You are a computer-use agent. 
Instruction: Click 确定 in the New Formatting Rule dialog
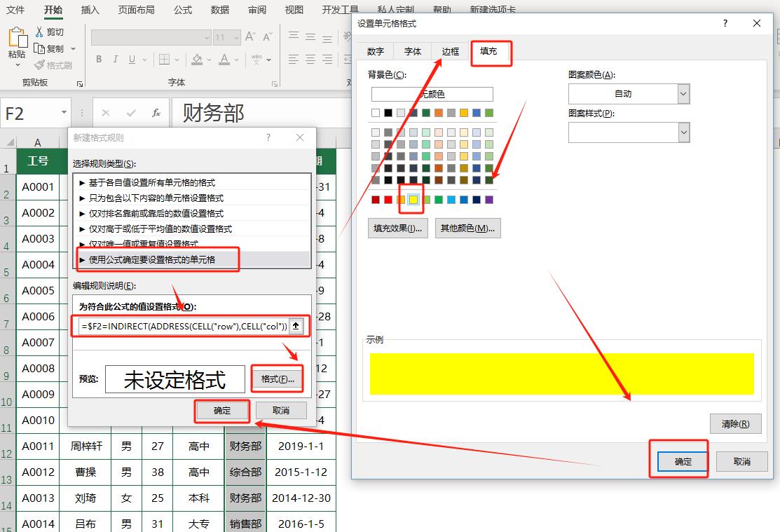222,411
